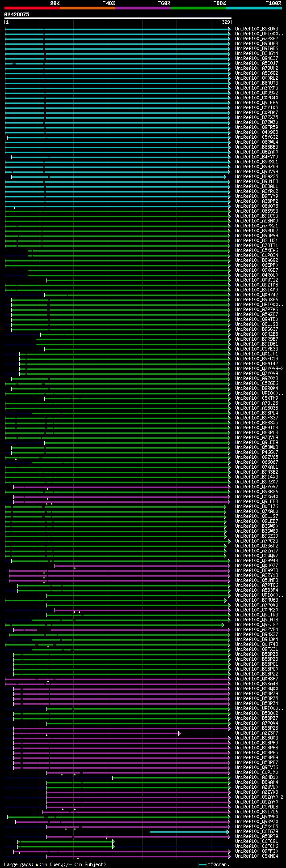Select the UniRef100_Q8S555 label
286x868 pixels.
point(257,211)
